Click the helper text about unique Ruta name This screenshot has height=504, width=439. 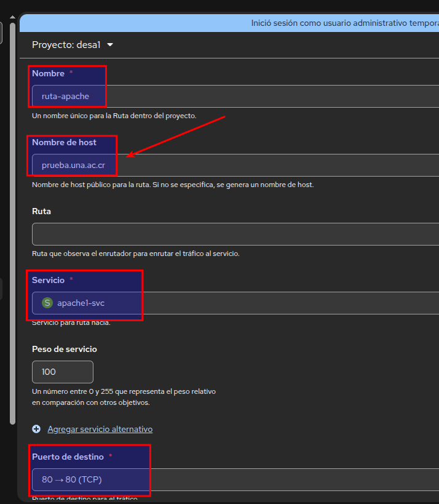pos(114,115)
